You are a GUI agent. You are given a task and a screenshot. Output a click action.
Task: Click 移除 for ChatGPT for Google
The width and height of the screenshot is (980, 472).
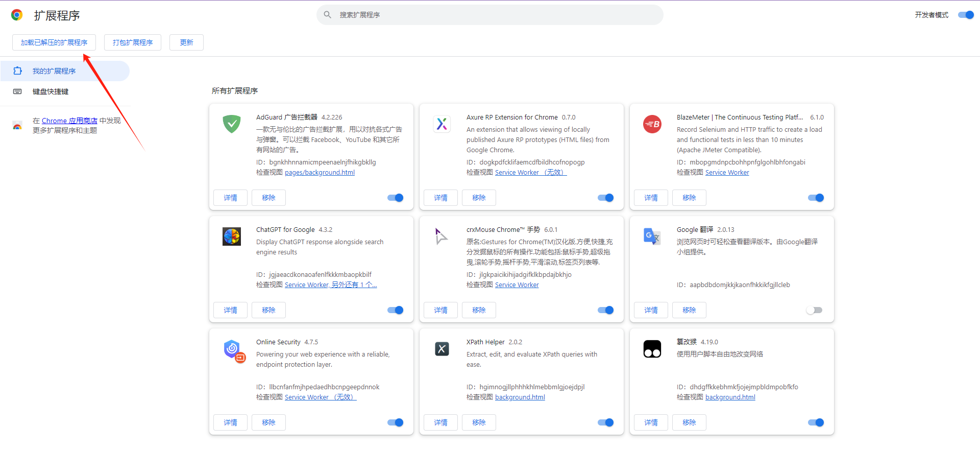(x=268, y=310)
